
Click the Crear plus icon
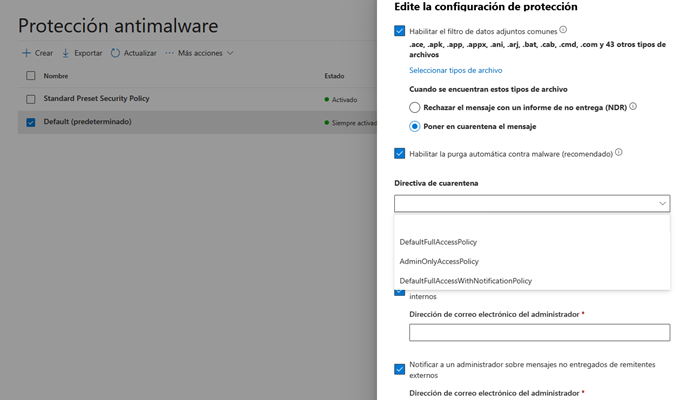pos(27,52)
